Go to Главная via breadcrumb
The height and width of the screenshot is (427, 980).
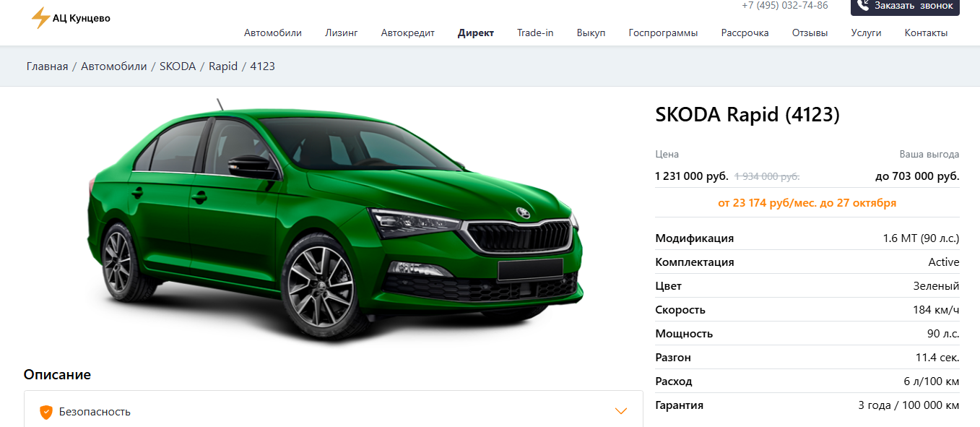tap(48, 66)
